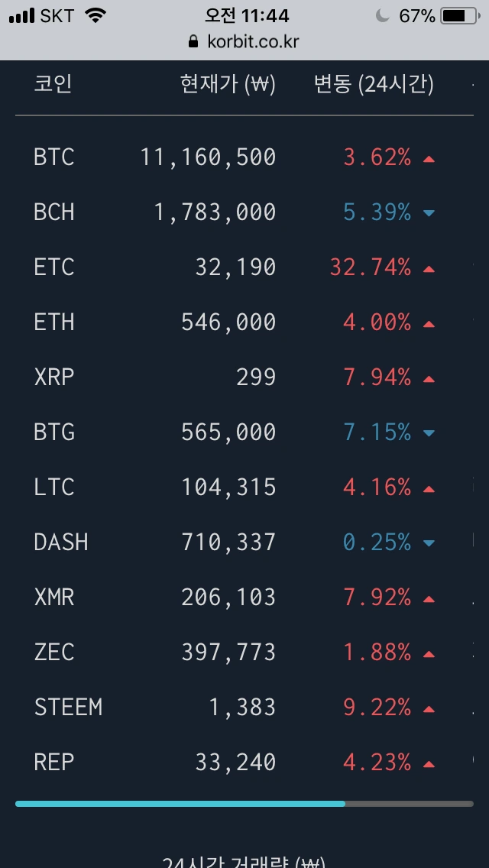Screen dimensions: 489x868
Task: Tap the blue down arrow for DASH
Action: [x=429, y=543]
